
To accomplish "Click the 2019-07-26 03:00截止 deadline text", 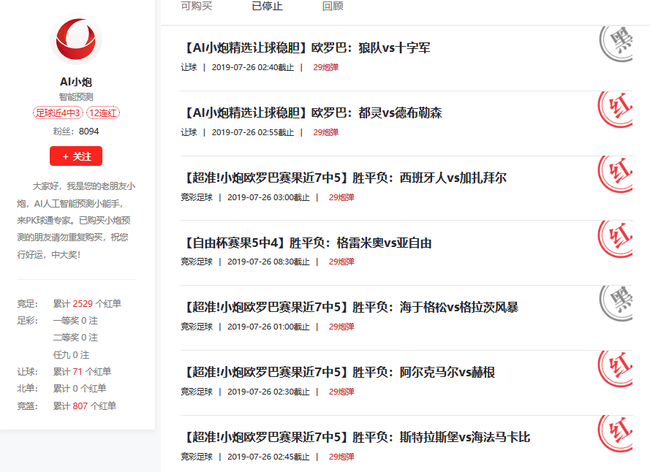I will click(x=269, y=197).
